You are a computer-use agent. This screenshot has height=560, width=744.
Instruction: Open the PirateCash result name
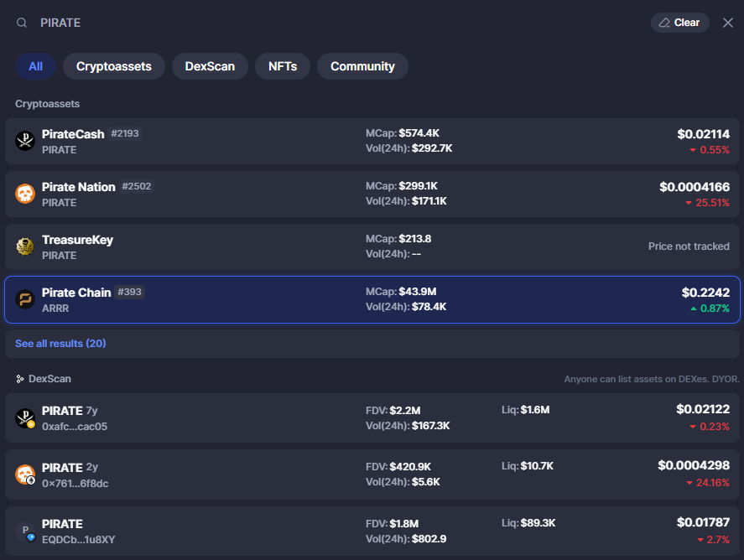click(x=73, y=134)
